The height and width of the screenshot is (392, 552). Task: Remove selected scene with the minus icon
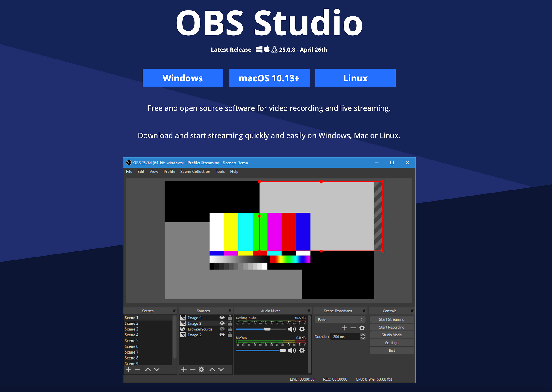coord(137,369)
